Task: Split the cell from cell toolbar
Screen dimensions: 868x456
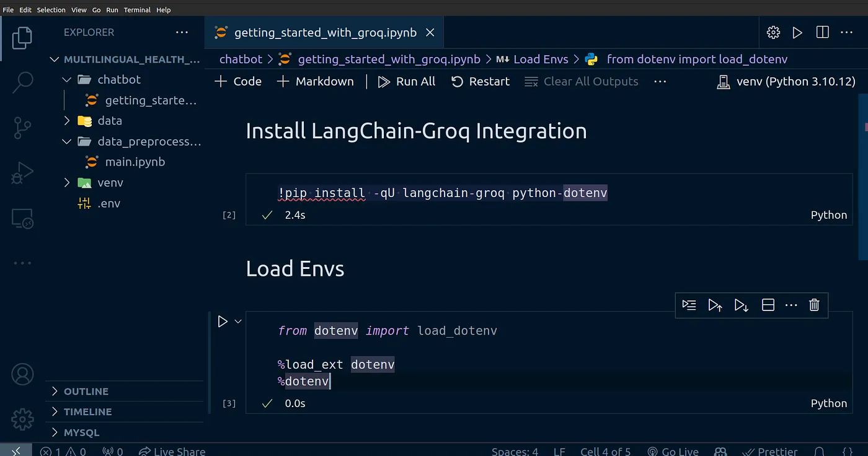Action: pyautogui.click(x=768, y=305)
